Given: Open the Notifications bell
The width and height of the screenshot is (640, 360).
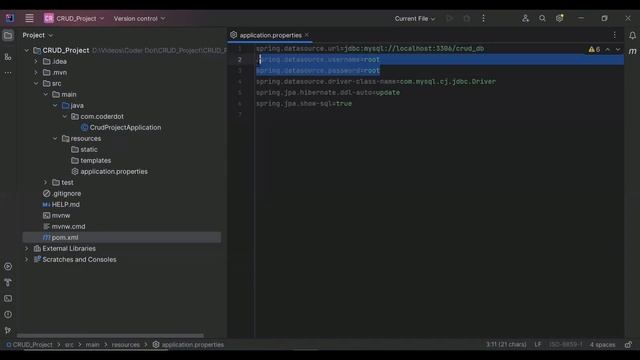Looking at the screenshot, I should pyautogui.click(x=632, y=36).
